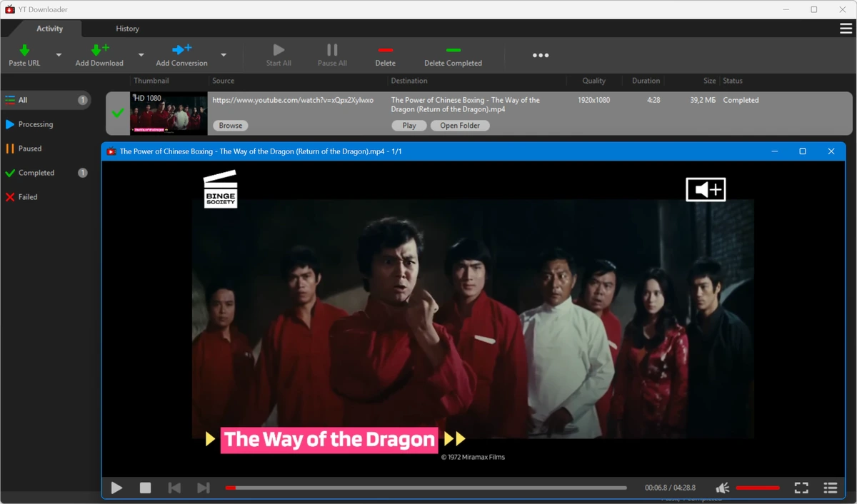
Task: Open the hamburger main menu icon
Action: [846, 29]
